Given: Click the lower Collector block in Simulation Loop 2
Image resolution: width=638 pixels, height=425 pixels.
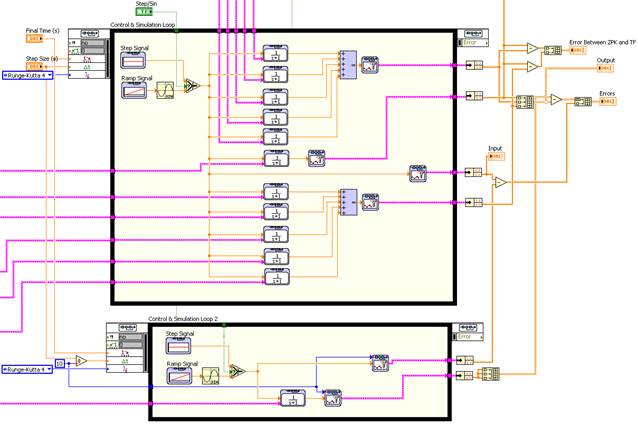Looking at the screenshot, I should (x=333, y=398).
